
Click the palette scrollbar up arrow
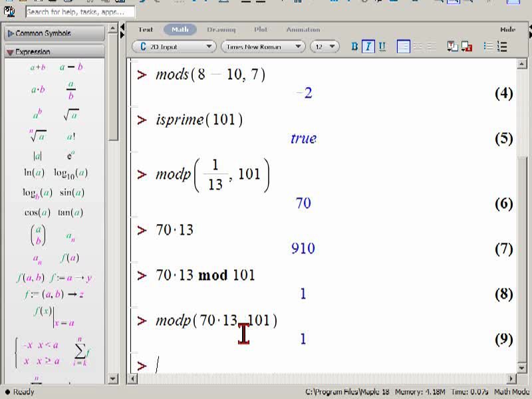(113, 29)
